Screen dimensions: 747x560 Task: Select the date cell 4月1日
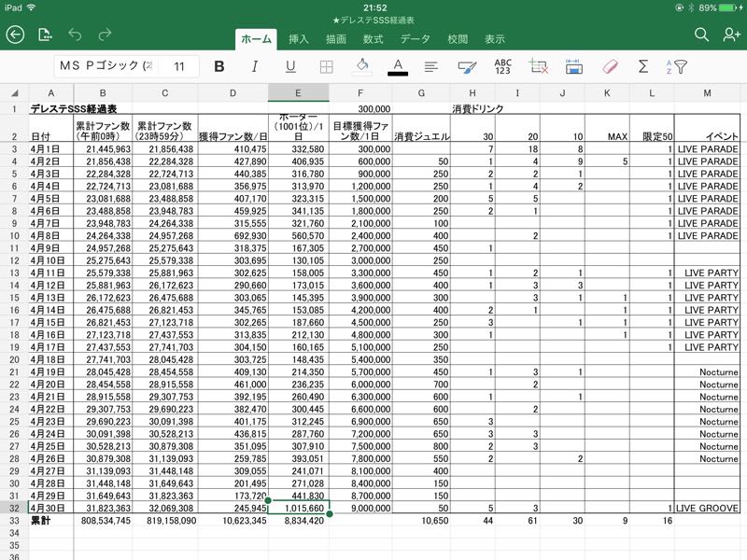point(51,149)
